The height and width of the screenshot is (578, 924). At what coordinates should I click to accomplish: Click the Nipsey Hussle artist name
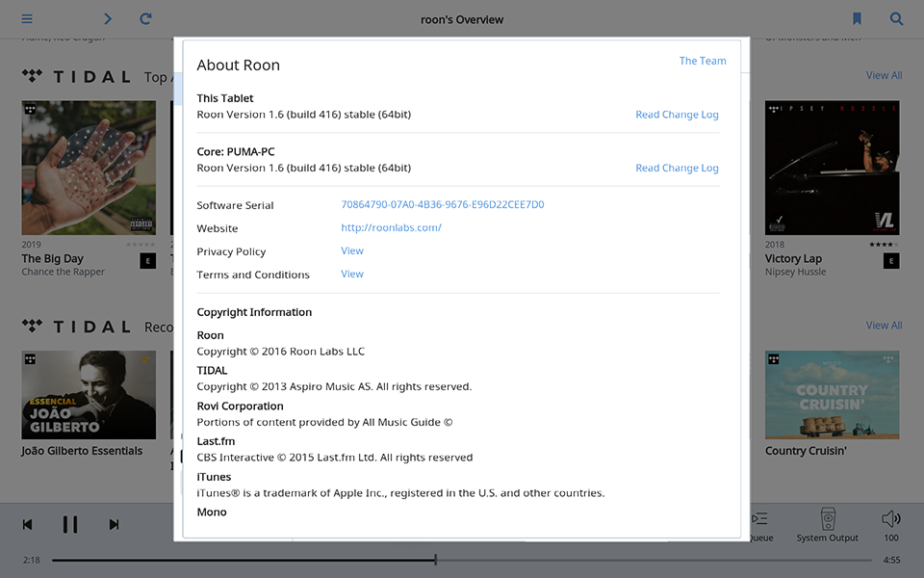(796, 272)
